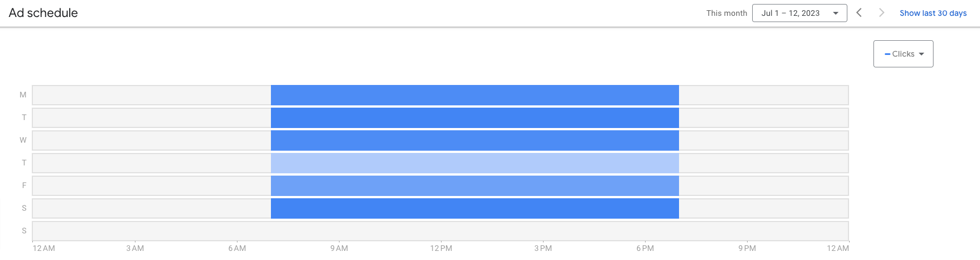Select the first Tuesday blue schedule bar
This screenshot has width=980, height=260.
click(x=475, y=118)
